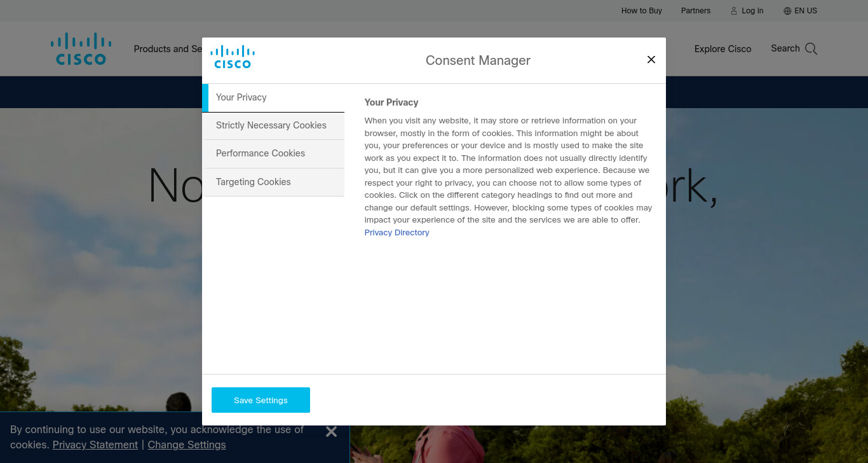Open search via magnifying glass icon

[x=811, y=49]
